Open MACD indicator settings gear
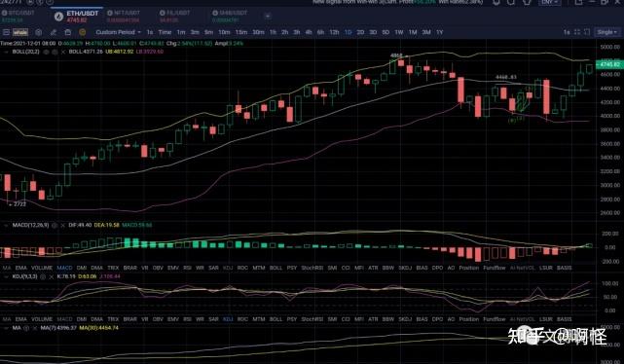Screen dimensions: 624x364 (x=55, y=226)
